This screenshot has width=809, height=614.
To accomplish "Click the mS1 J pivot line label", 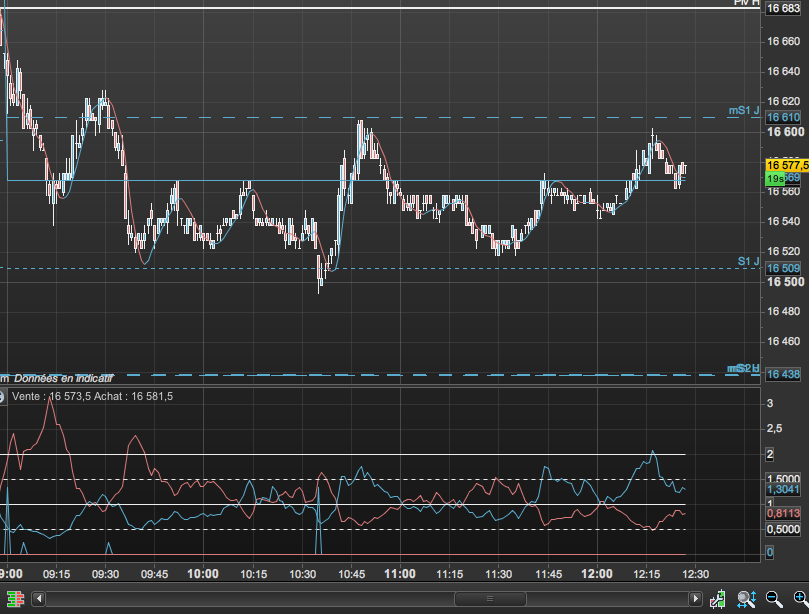I will tap(743, 110).
